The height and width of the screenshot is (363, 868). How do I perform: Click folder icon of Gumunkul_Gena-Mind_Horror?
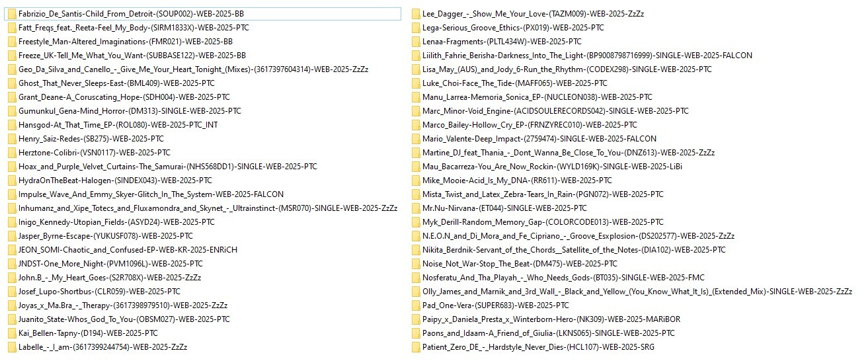pos(11,111)
